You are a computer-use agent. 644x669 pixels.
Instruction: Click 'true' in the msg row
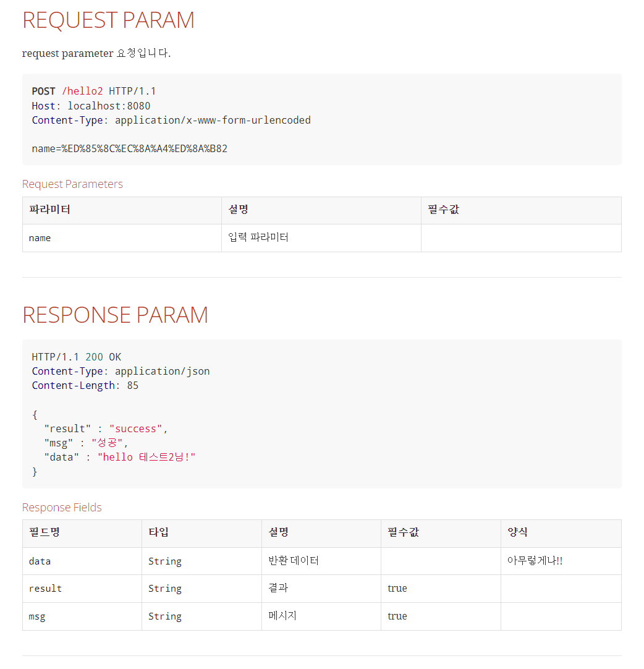[x=397, y=616]
